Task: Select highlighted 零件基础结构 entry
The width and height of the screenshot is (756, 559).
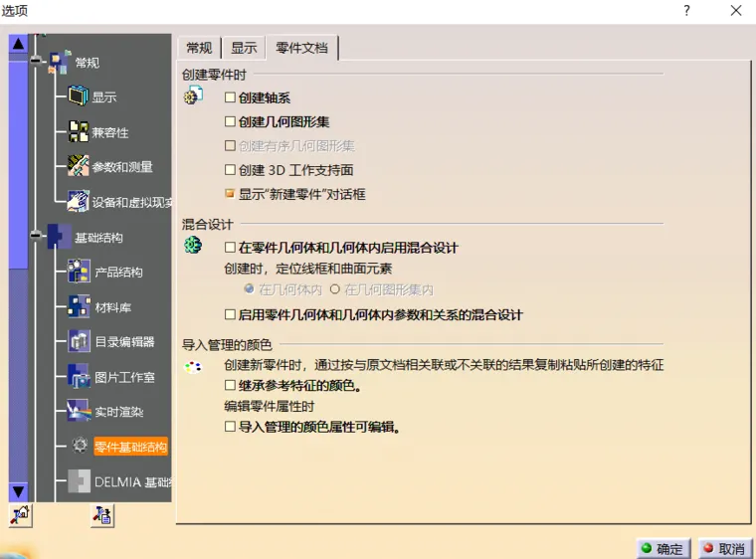Action: pos(130,447)
